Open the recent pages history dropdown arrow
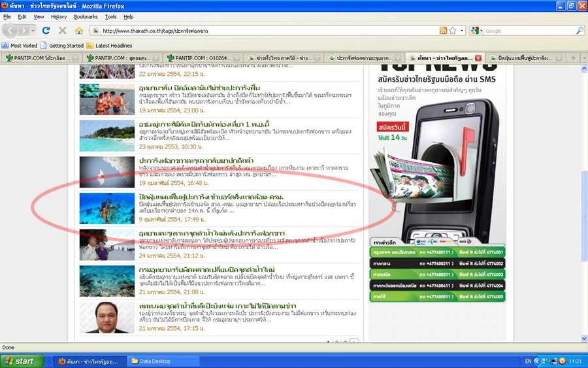 coord(33,30)
